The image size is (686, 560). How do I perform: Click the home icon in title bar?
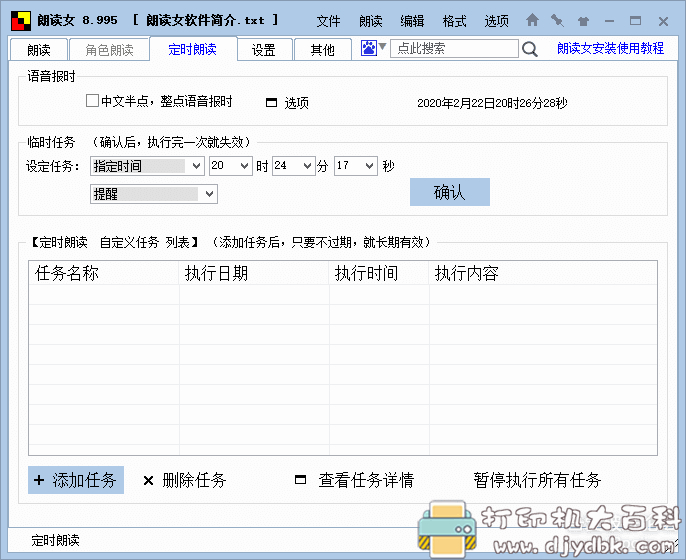(532, 20)
